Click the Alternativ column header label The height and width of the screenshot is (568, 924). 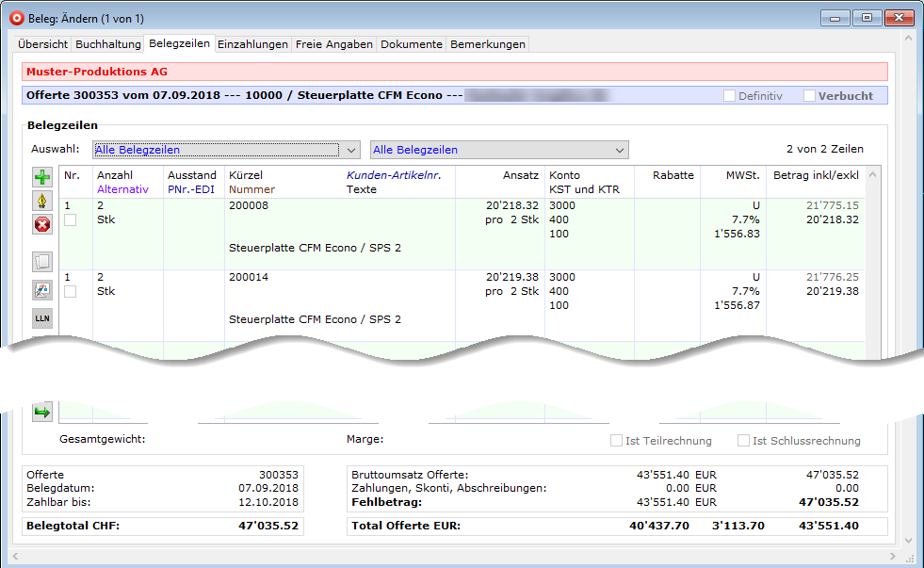click(122, 189)
